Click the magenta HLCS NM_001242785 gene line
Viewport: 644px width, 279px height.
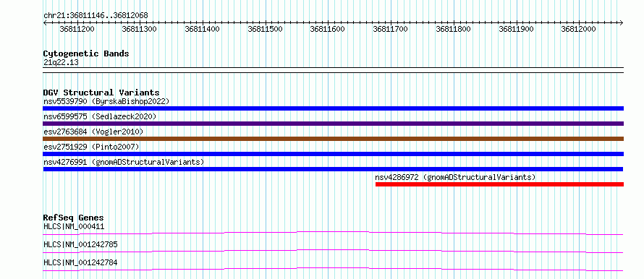333,251
